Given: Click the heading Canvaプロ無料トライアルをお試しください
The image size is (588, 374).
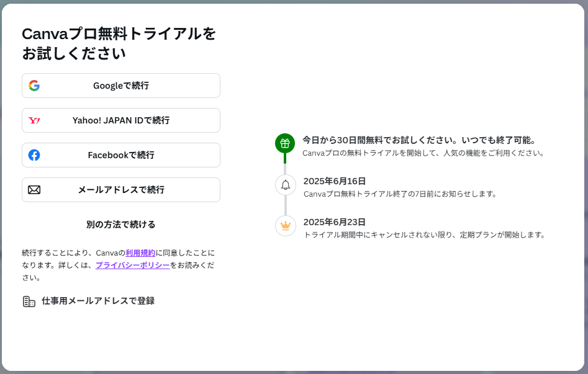Looking at the screenshot, I should 119,43.
